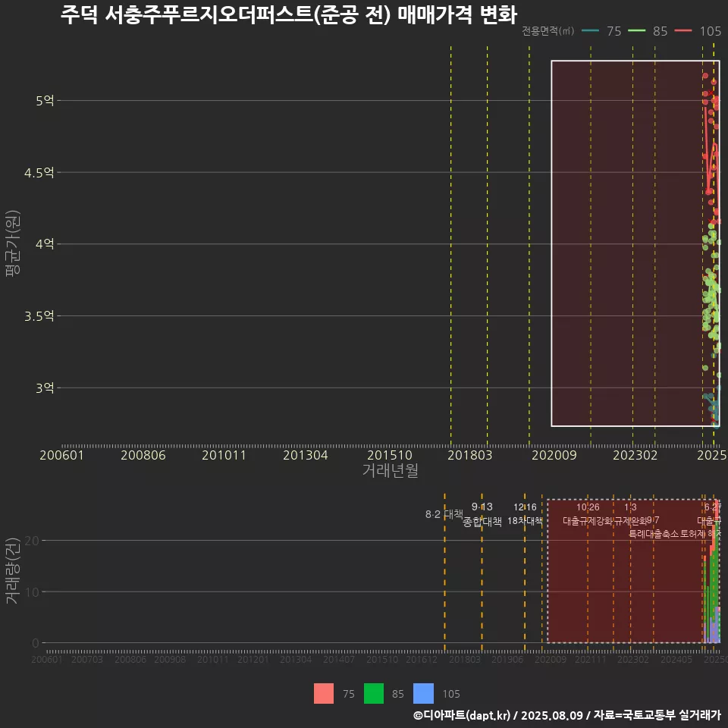Viewport: 728px width, 728px height.
Task: Click the 10 tick label on volume chart
Action: [x=32, y=592]
